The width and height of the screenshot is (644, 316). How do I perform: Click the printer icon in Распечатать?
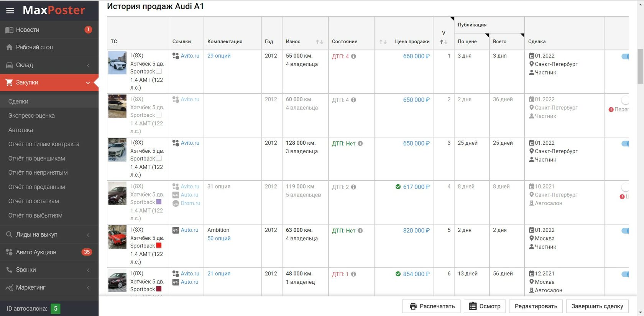coord(413,306)
